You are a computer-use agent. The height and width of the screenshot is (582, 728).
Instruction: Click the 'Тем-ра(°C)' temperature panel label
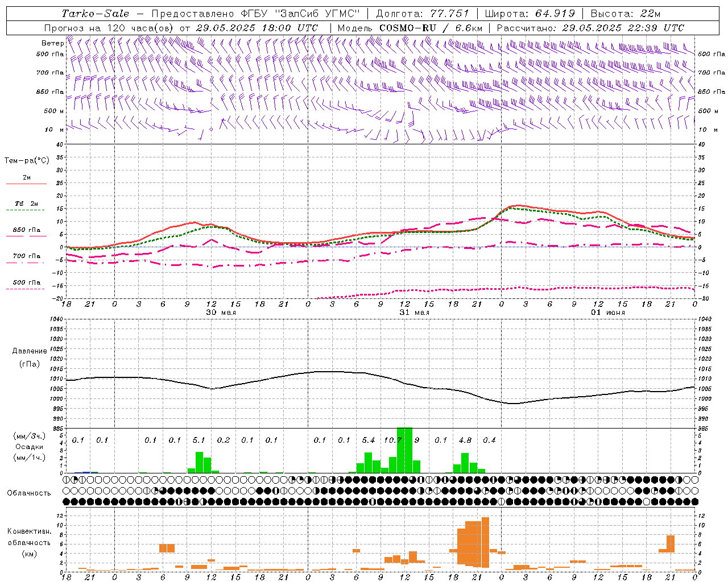pyautogui.click(x=27, y=161)
